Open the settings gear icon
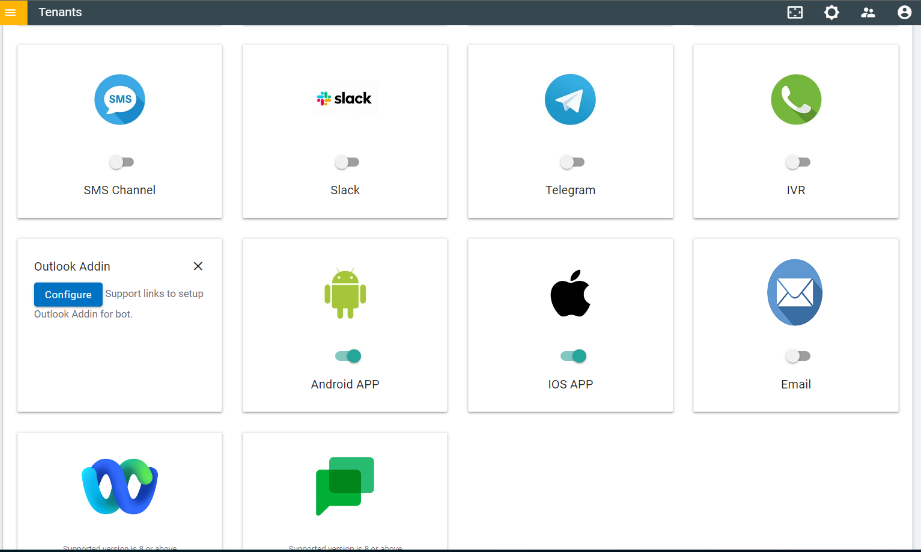Image resolution: width=921 pixels, height=552 pixels. 831,12
